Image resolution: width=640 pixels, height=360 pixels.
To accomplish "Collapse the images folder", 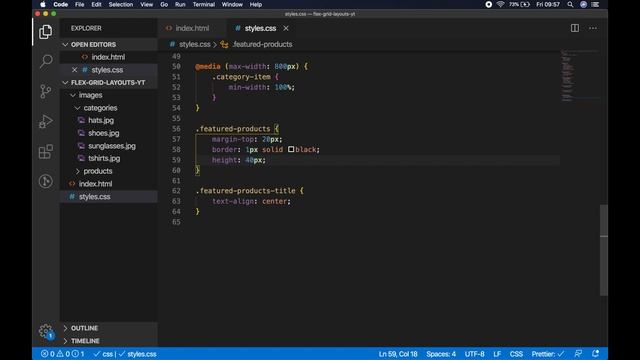I will pyautogui.click(x=73, y=95).
